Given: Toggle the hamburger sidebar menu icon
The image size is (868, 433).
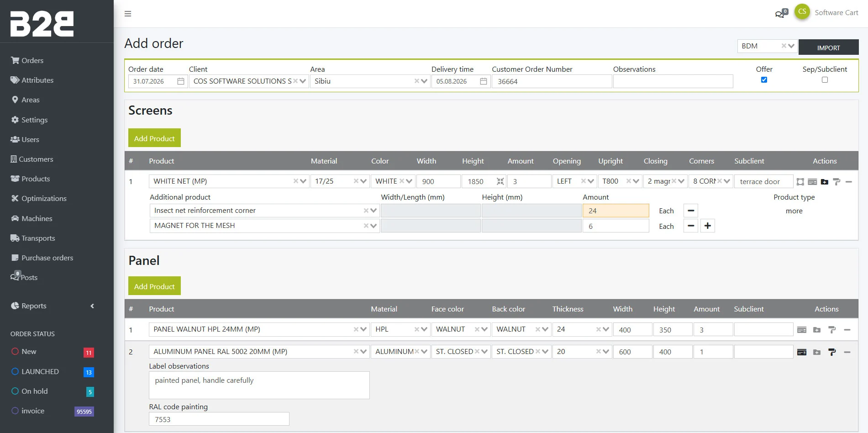Looking at the screenshot, I should (x=128, y=14).
